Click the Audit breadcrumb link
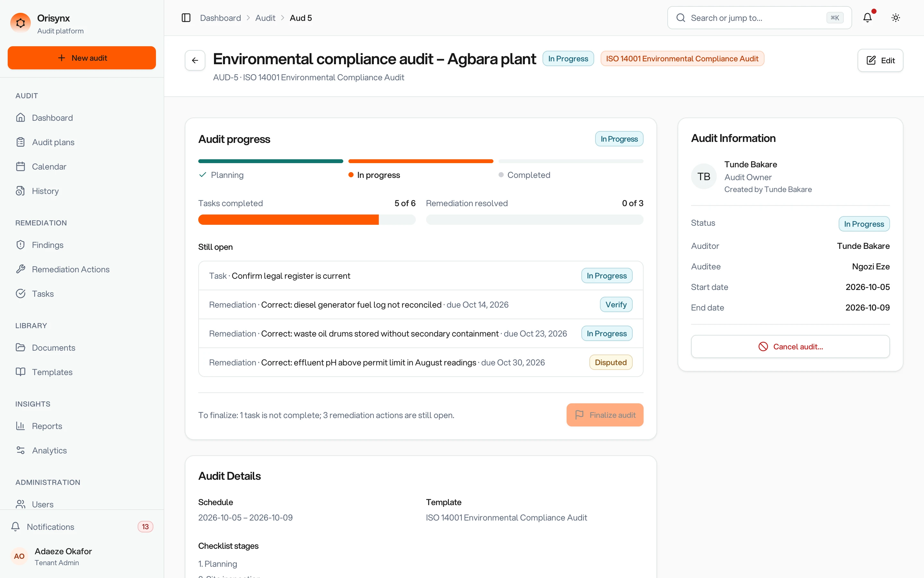The width and height of the screenshot is (924, 578). pos(265,18)
